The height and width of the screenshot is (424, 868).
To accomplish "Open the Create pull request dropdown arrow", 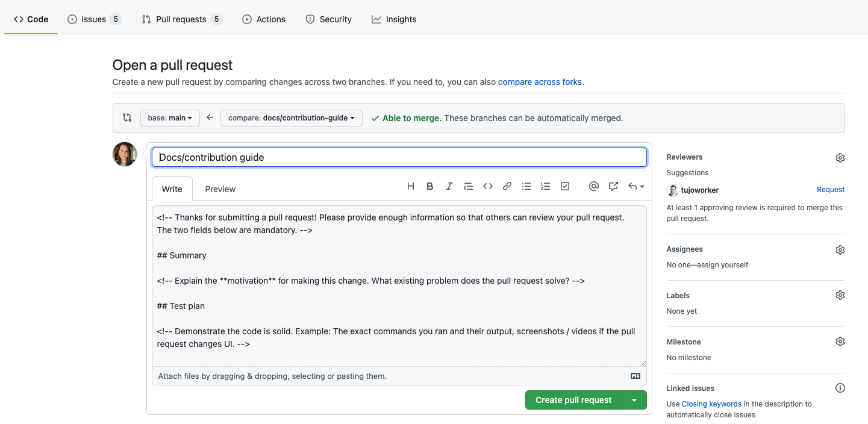I will [634, 399].
